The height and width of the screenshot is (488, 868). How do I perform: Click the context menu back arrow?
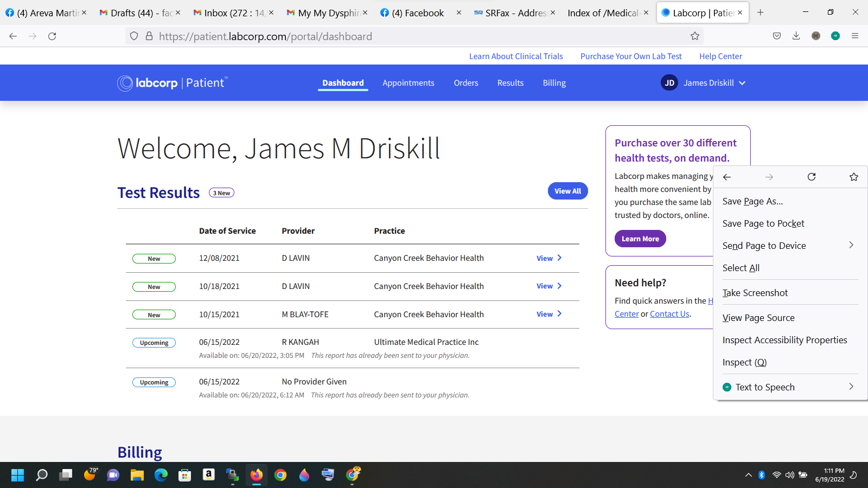(727, 177)
